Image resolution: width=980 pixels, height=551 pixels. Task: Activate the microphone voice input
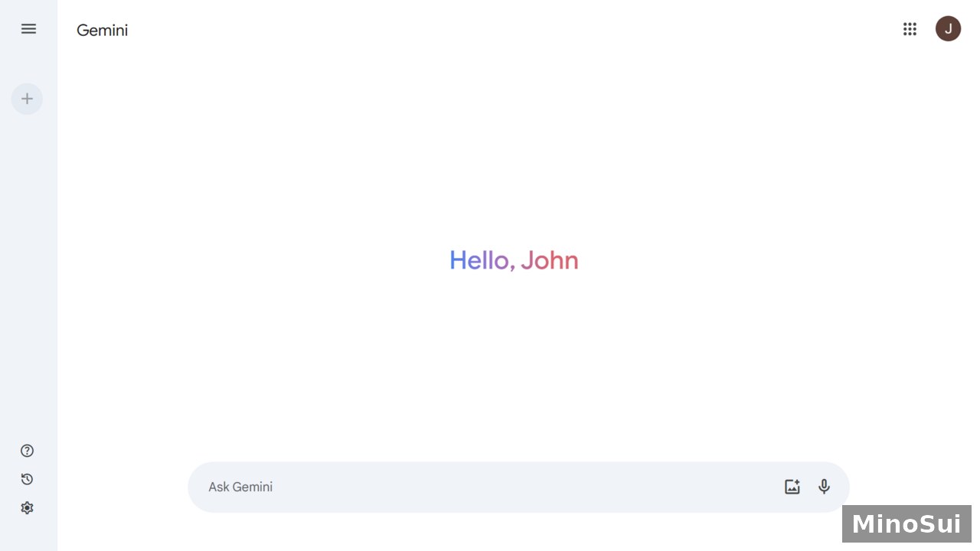point(824,487)
